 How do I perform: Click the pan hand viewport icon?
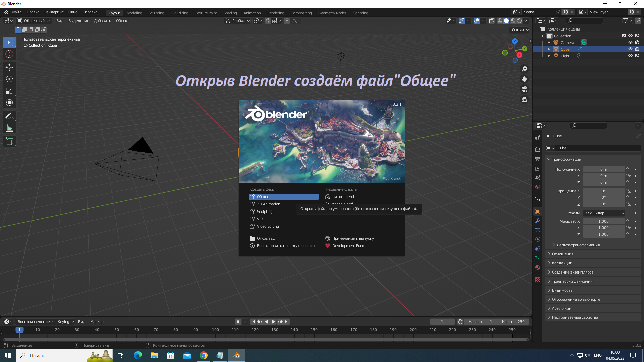pyautogui.click(x=524, y=79)
